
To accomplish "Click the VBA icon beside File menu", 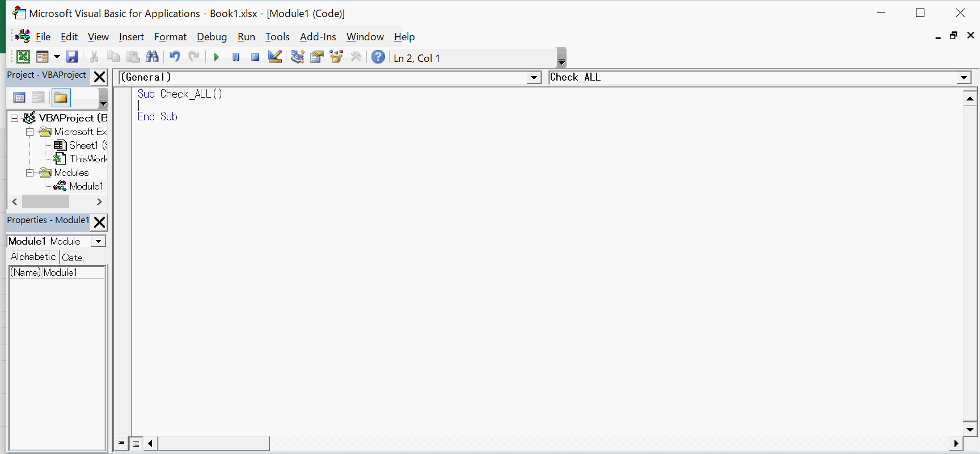I will pyautogui.click(x=23, y=36).
